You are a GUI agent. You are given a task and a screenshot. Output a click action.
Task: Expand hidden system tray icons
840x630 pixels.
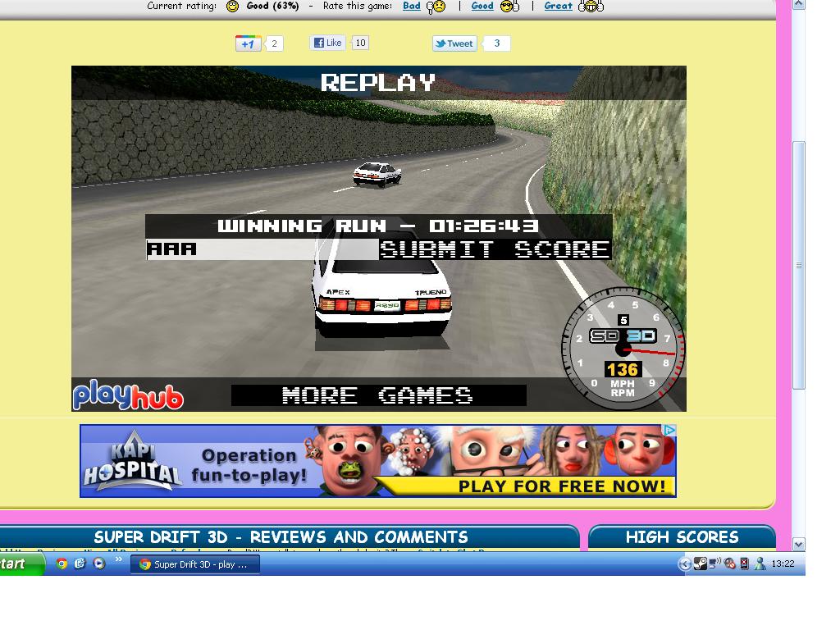point(684,564)
